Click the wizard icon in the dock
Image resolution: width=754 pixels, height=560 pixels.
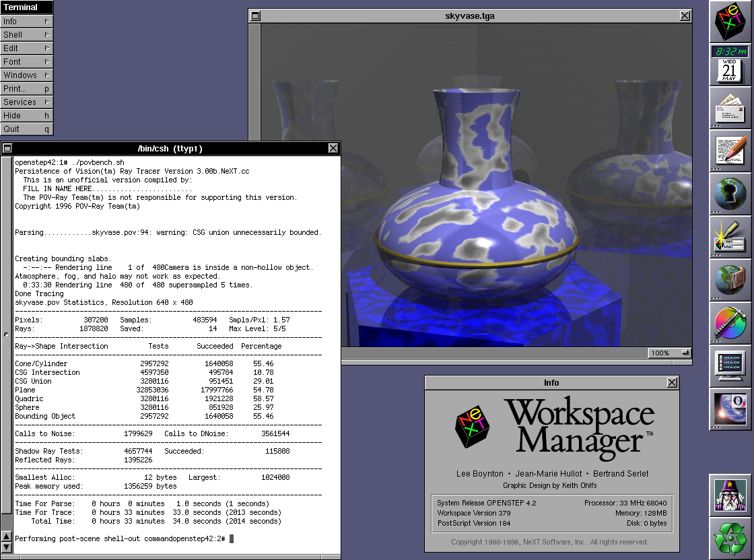click(x=730, y=495)
